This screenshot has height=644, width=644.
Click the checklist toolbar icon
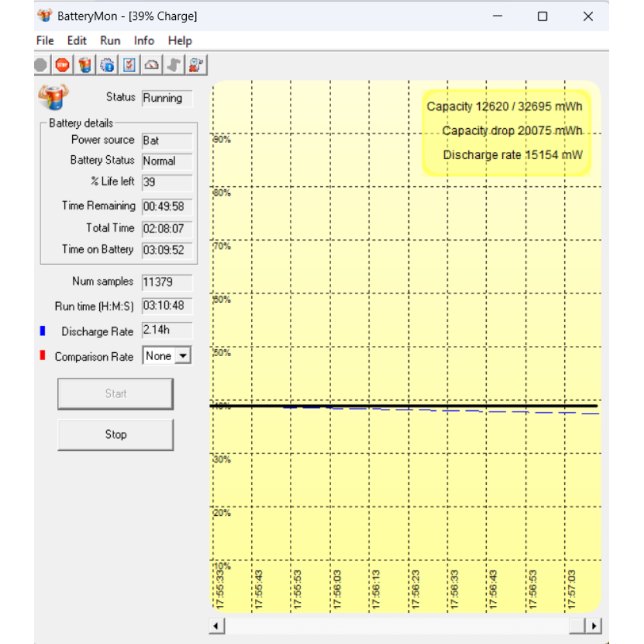pos(129,64)
